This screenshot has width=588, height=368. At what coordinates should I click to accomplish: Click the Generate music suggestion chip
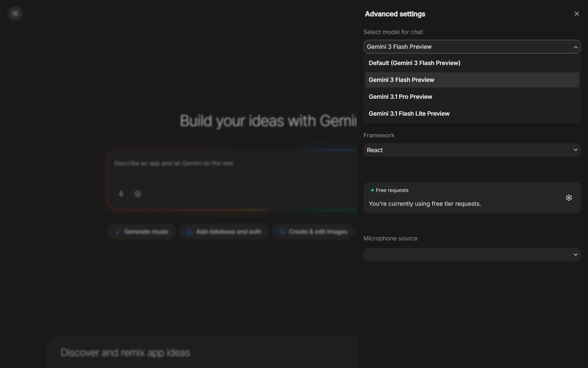coord(141,232)
